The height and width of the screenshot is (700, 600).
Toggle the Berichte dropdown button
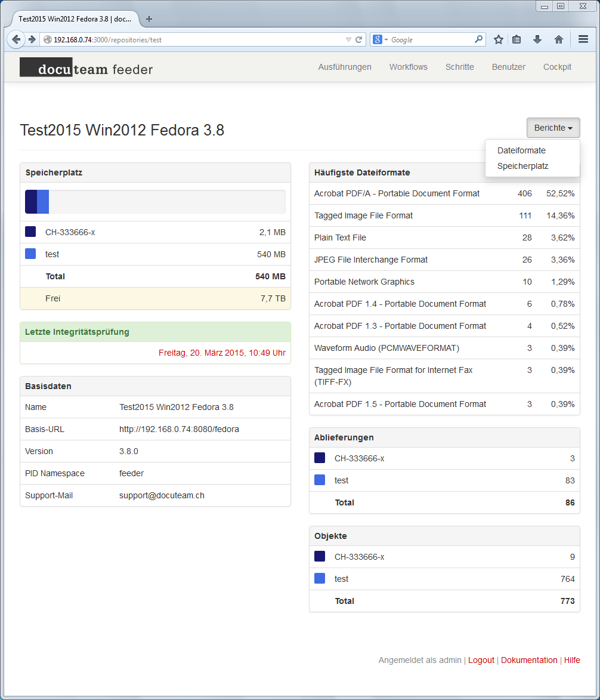[x=553, y=128]
